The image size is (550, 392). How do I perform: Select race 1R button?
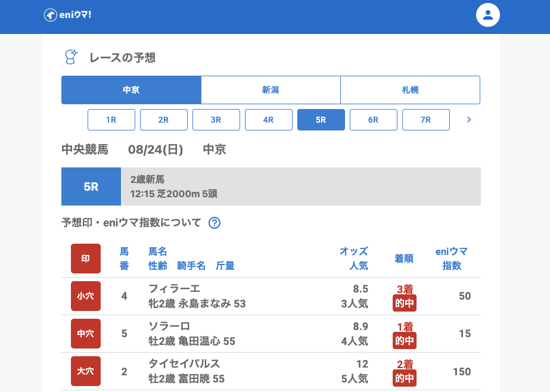pyautogui.click(x=111, y=120)
